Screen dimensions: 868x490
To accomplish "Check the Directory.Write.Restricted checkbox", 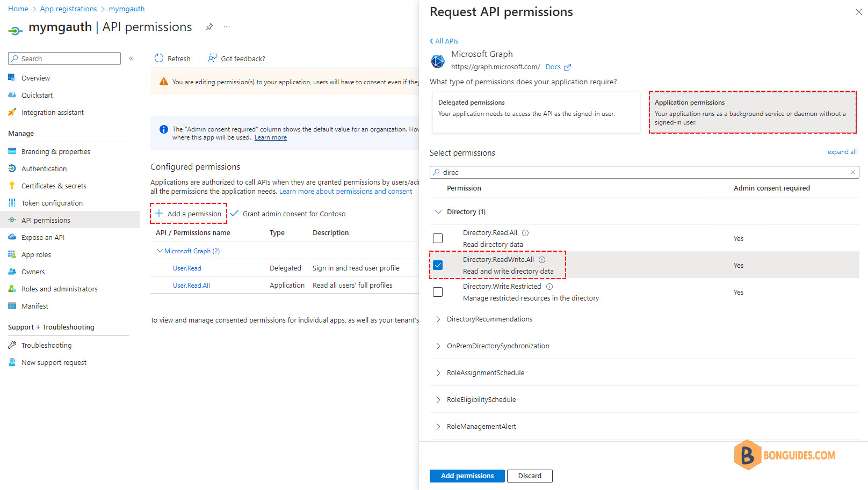I will (x=438, y=292).
